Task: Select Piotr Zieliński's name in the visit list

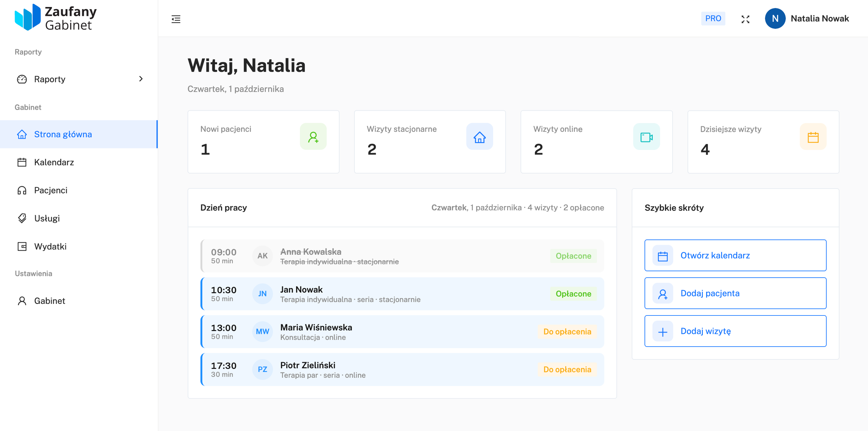Action: [308, 365]
